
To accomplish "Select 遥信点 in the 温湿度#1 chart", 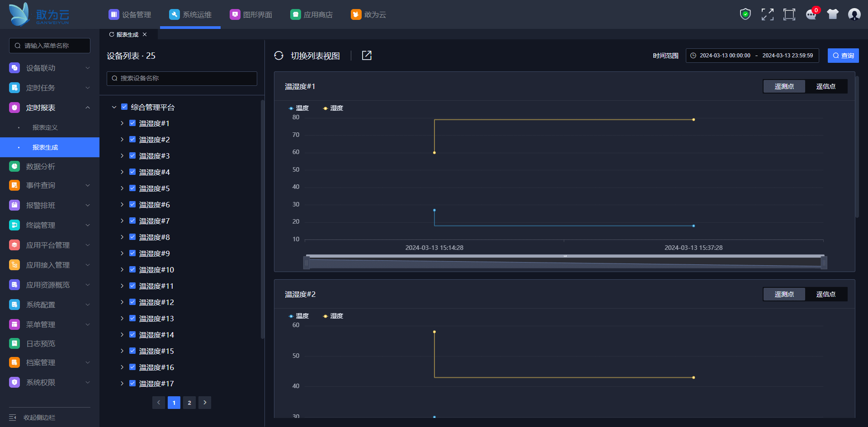I will pos(826,86).
